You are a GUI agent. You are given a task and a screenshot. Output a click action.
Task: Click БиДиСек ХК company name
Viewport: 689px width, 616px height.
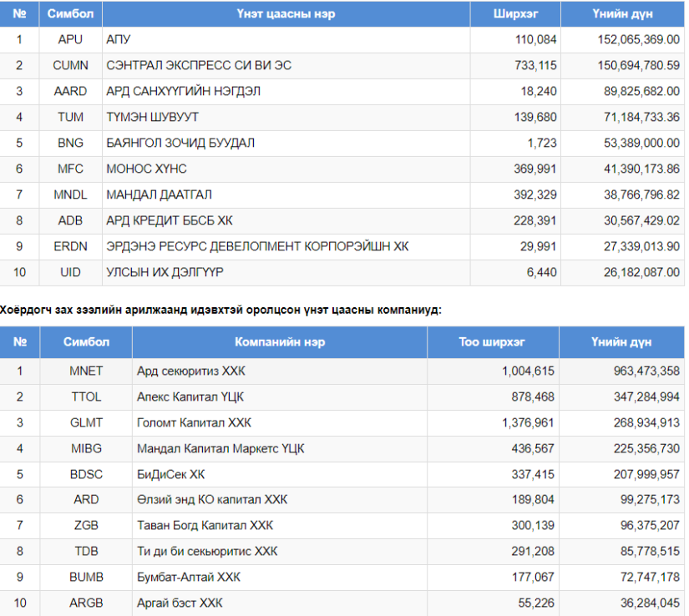(x=170, y=475)
